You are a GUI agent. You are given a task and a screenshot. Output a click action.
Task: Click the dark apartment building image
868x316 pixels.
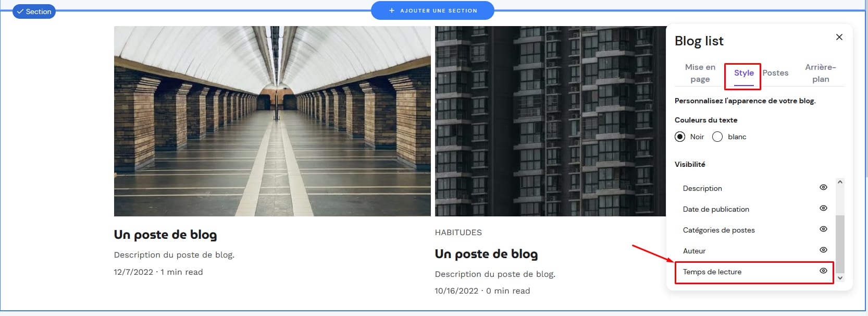[x=550, y=121]
